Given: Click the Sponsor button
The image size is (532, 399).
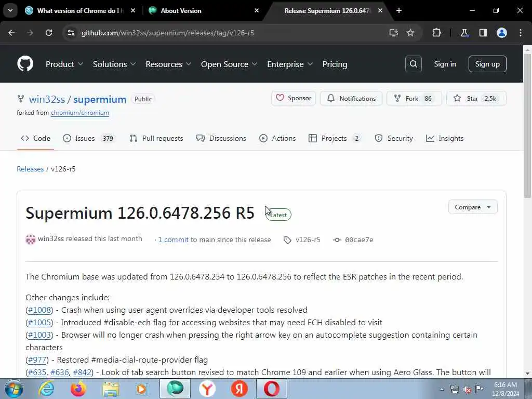Looking at the screenshot, I should 294,98.
